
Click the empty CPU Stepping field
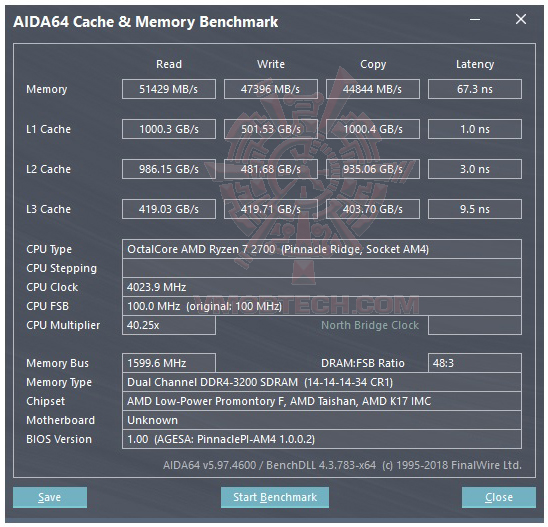click(x=322, y=268)
